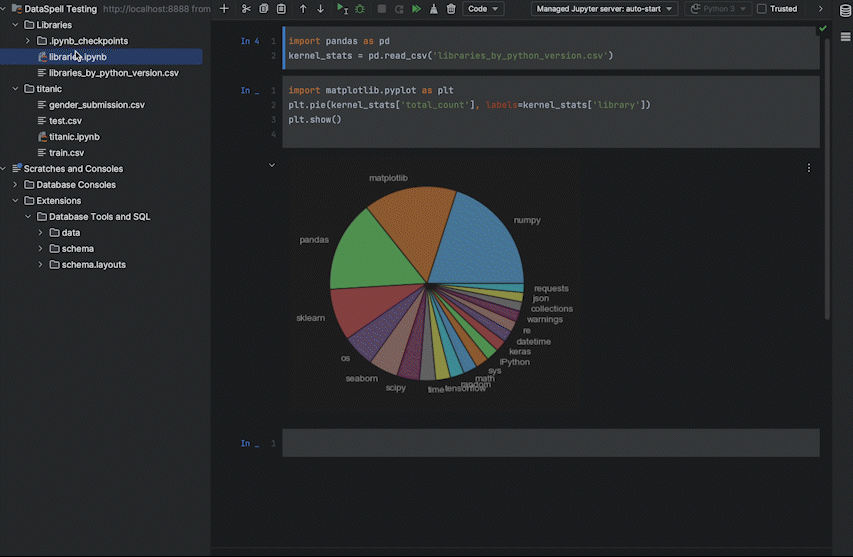Collapse Database Tools and SQL folder

pos(28,216)
